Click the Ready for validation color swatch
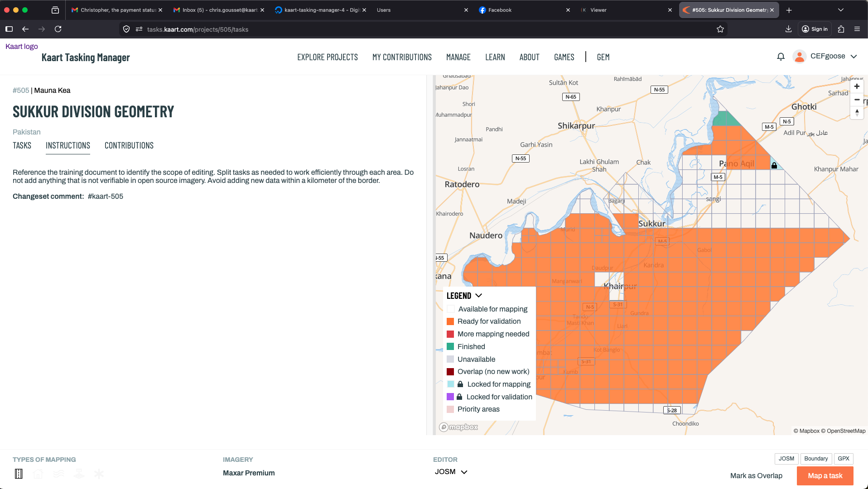This screenshot has width=868, height=489. coord(450,321)
